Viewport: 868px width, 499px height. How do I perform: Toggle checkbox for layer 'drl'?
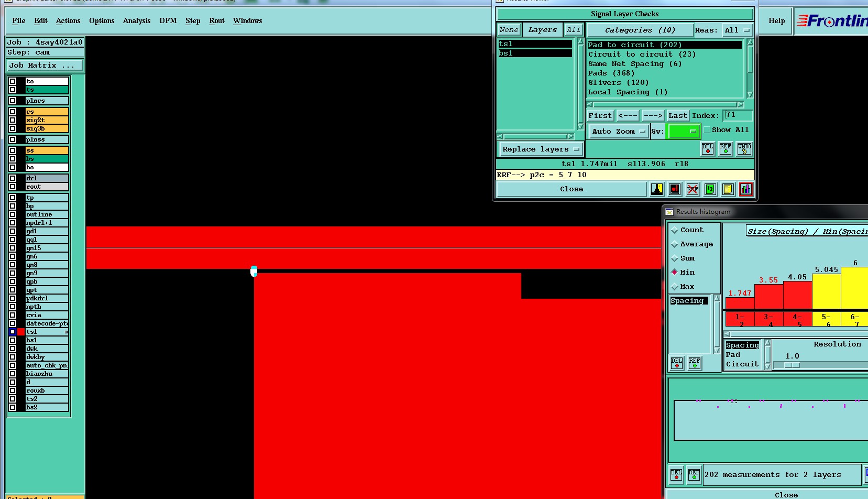click(x=13, y=178)
